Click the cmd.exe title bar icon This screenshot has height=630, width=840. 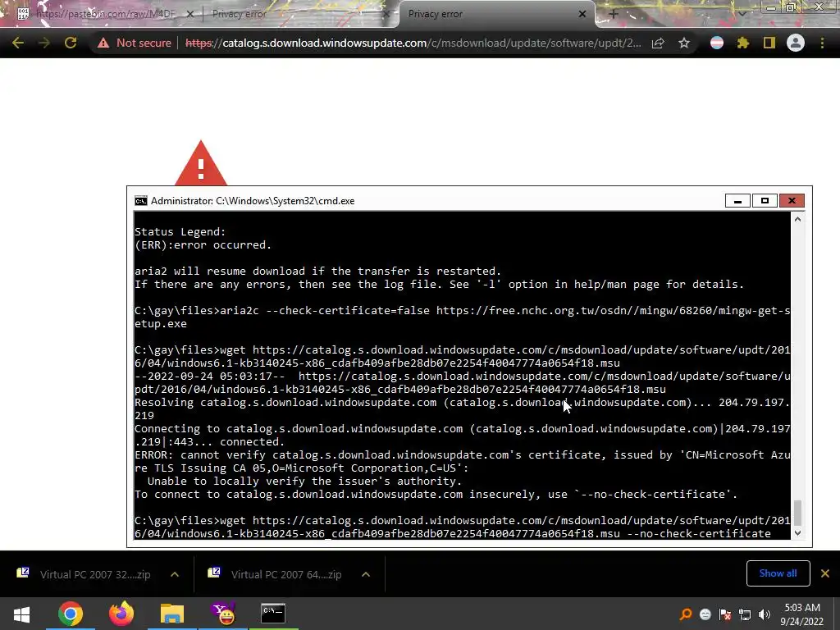[141, 201]
